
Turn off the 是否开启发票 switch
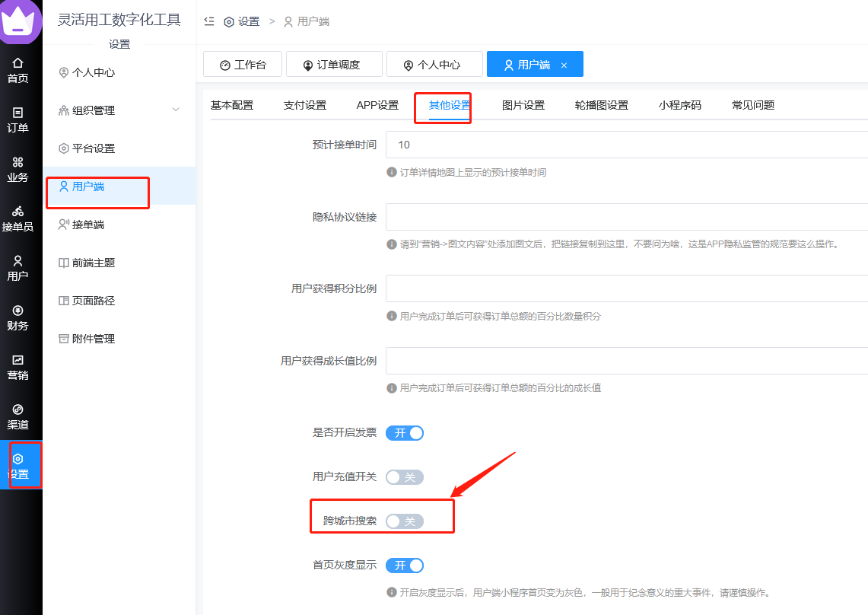click(405, 433)
